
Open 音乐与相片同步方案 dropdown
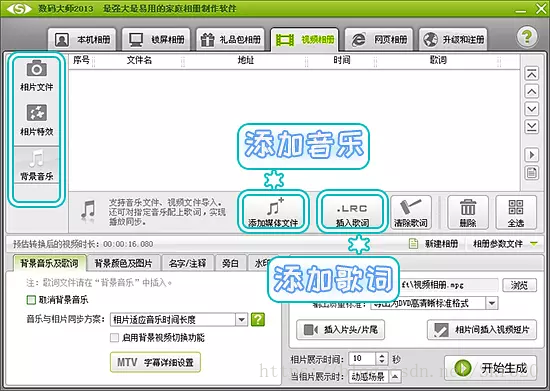179,319
